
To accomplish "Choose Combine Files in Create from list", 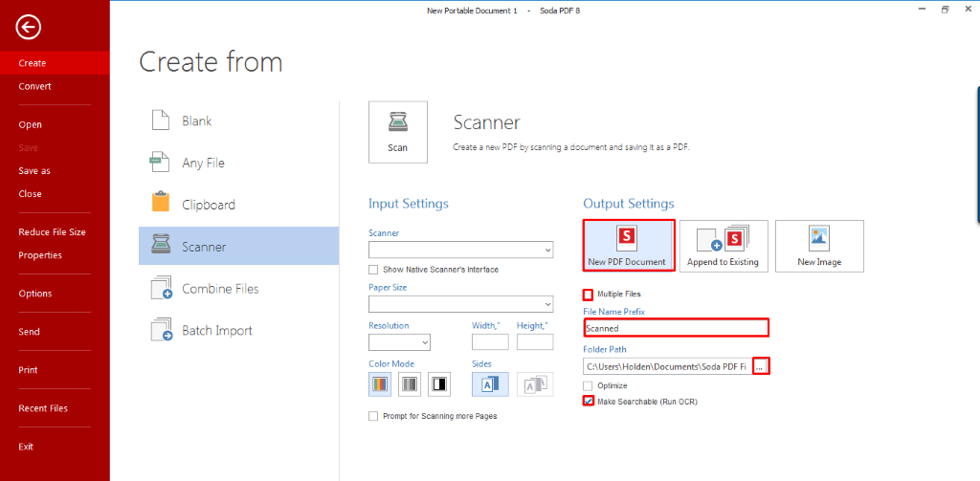I will point(238,289).
